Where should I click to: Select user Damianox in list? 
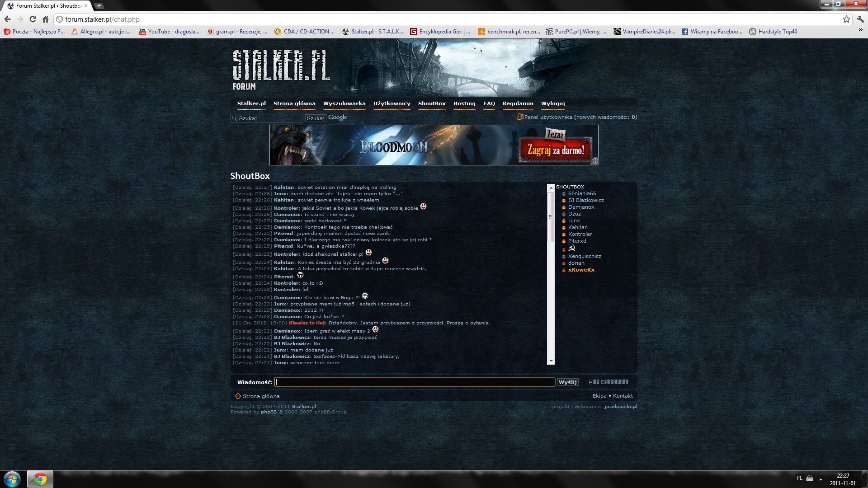(581, 207)
